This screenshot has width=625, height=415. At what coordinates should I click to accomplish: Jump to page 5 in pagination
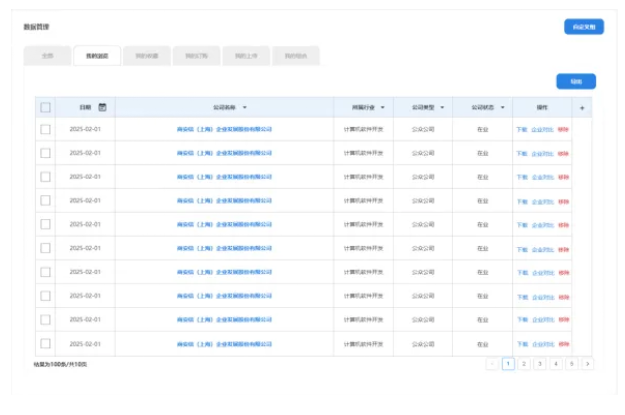click(572, 364)
